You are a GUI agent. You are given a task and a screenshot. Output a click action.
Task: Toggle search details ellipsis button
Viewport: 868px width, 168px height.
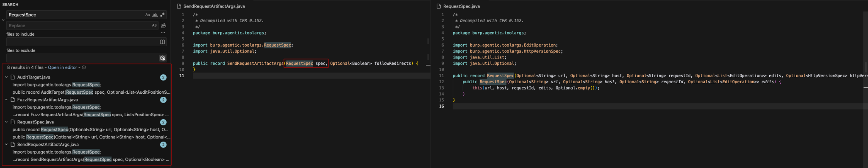tap(163, 33)
